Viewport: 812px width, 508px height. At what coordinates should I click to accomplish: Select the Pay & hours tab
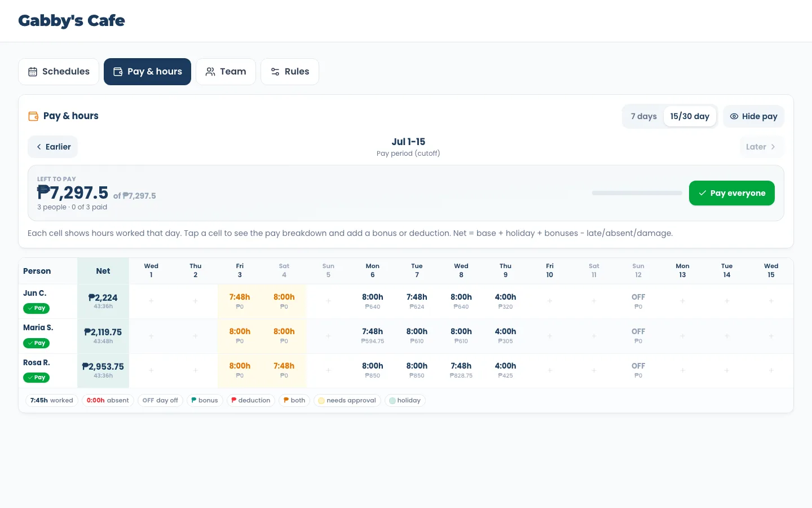147,72
